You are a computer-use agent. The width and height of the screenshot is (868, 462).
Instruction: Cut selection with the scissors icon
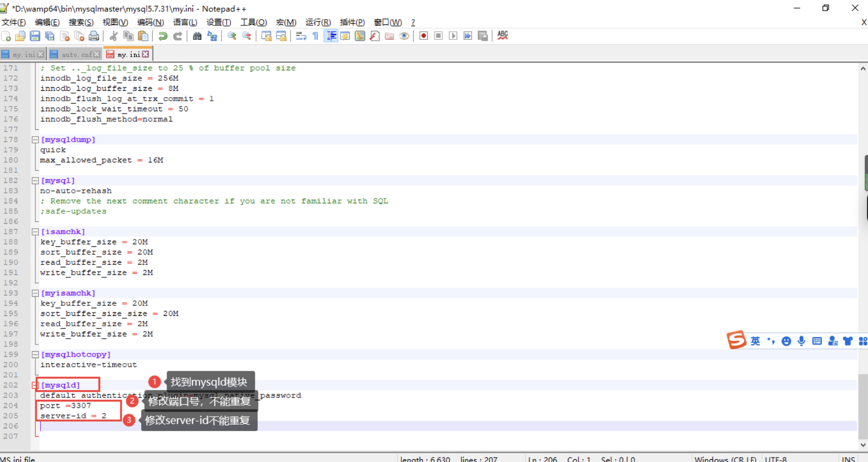(113, 36)
